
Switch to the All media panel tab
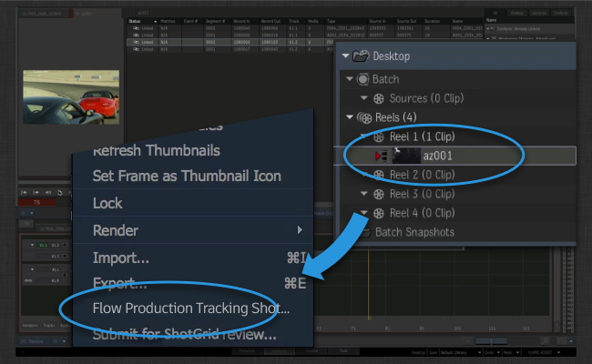(495, 13)
